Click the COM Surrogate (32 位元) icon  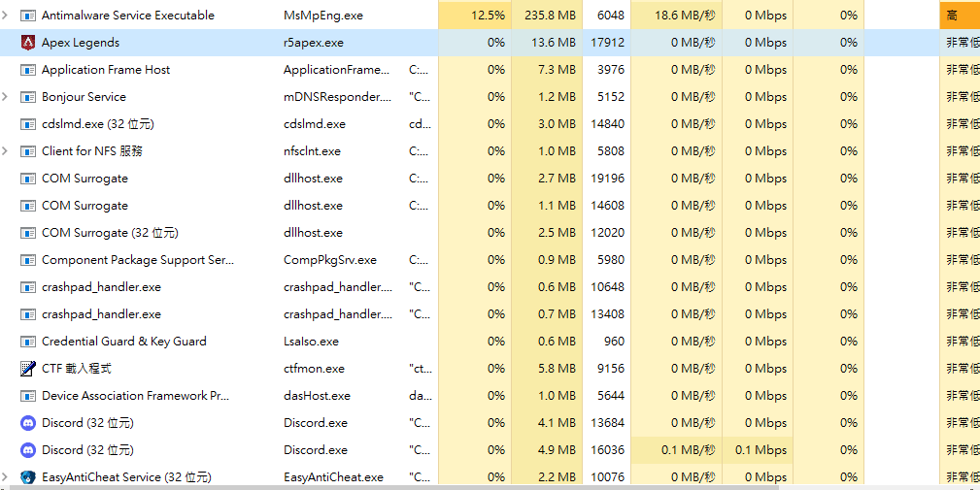(x=28, y=233)
